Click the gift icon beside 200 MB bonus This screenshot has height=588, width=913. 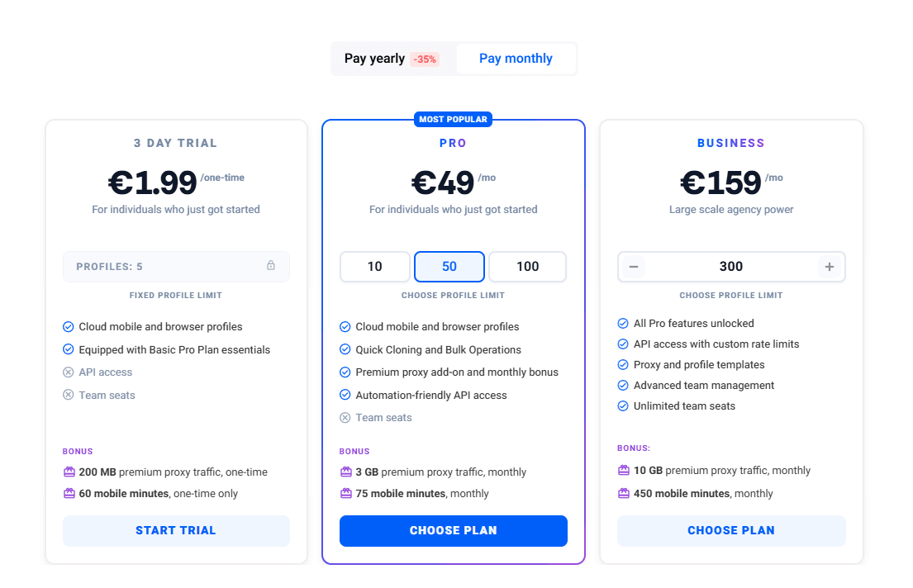tap(69, 472)
